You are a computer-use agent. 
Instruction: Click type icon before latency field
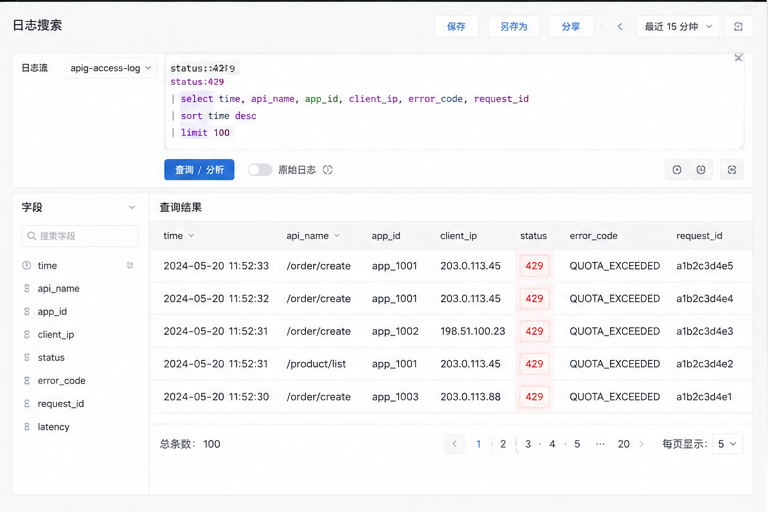26,426
